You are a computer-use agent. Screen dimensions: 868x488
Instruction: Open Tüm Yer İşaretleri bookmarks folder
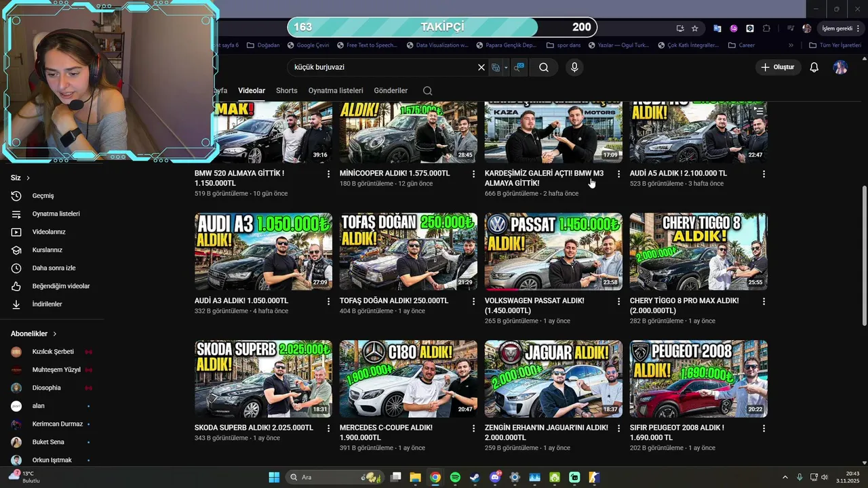pyautogui.click(x=835, y=45)
